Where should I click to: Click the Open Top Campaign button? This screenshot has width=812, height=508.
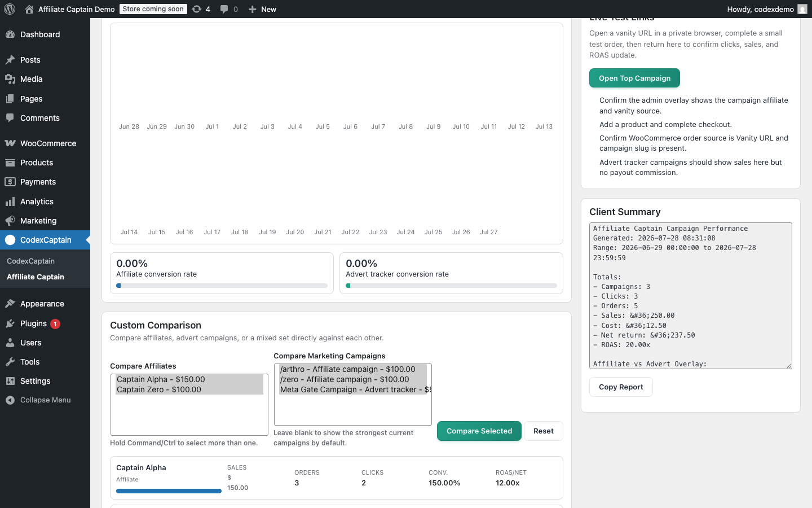634,78
